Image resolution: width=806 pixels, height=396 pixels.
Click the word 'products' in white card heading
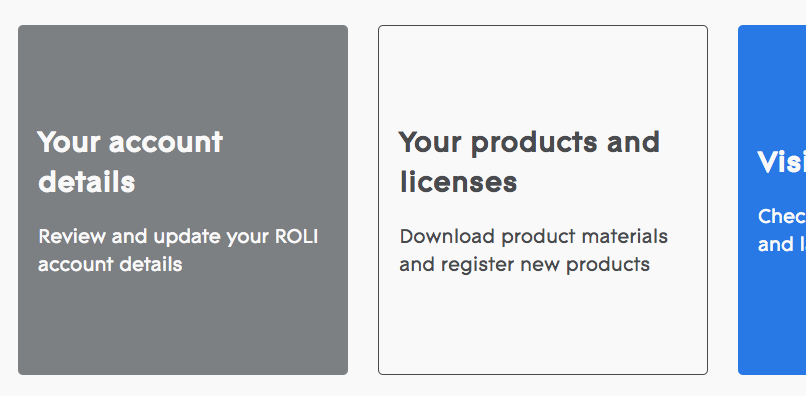point(534,143)
